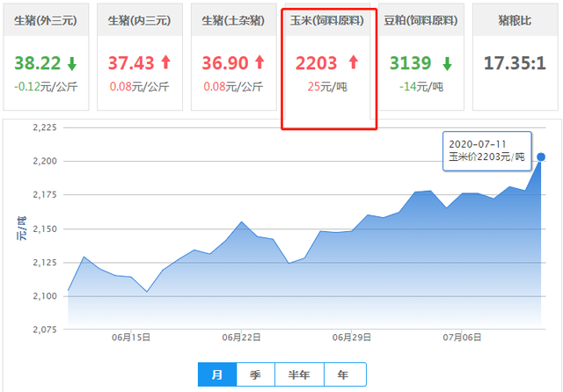
Task: Click the 07月06日 x-axis date label
Action: (461, 337)
